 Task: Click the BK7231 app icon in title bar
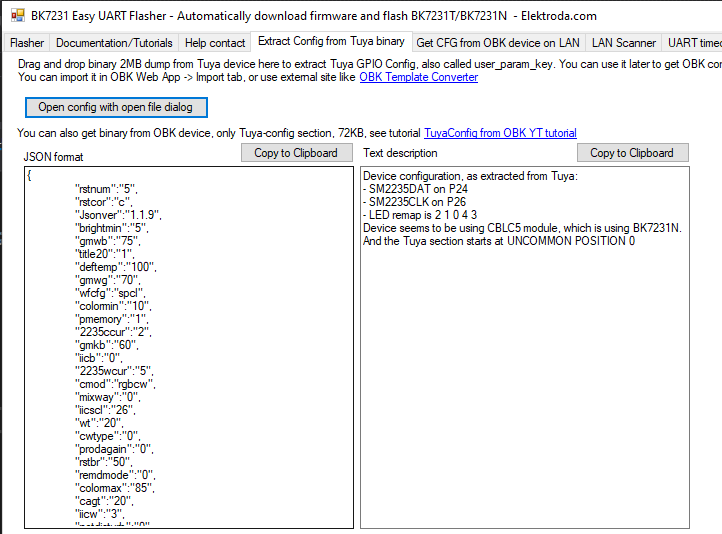18,16
